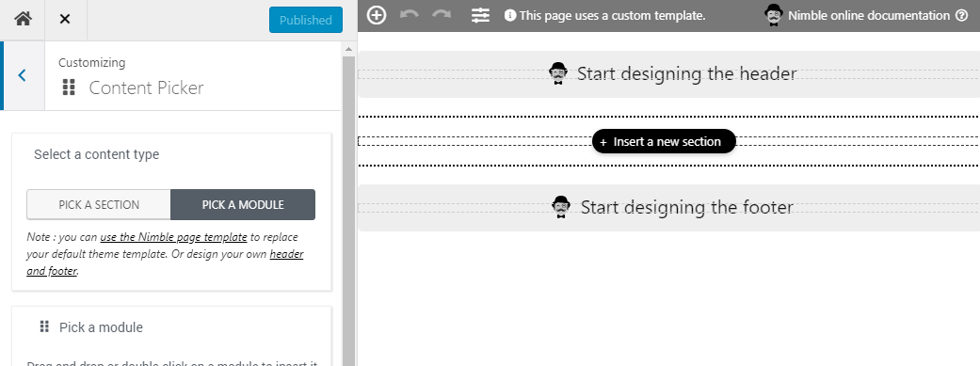This screenshot has height=366, width=980.
Task: Click the info icon near custom template
Action: click(510, 16)
